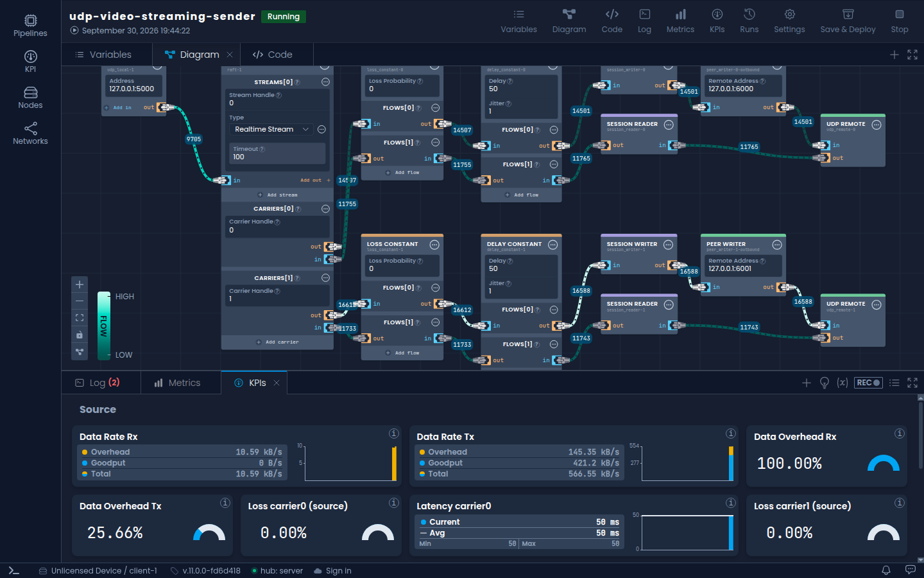Show info for Data Rate Rx

click(x=394, y=433)
